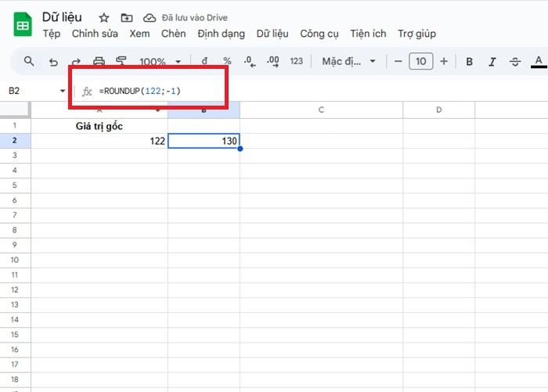The image size is (548, 392).
Task: Open the Định dạng menu
Action: [221, 34]
